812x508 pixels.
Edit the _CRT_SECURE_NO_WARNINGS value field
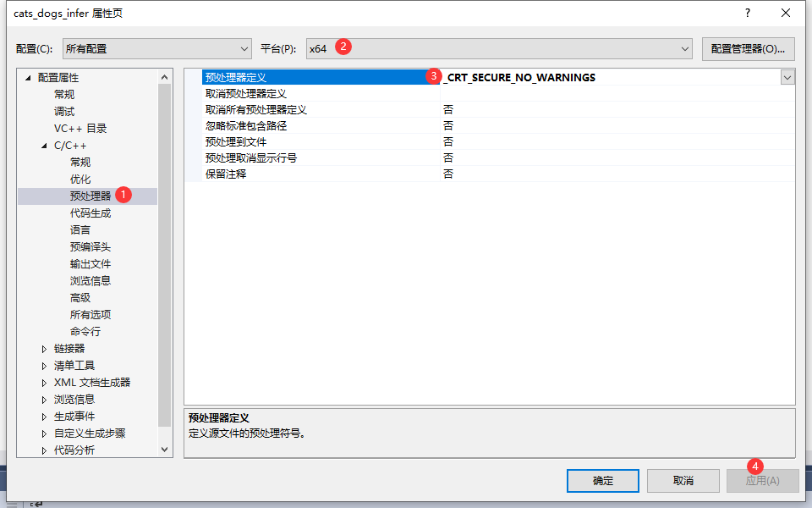pyautogui.click(x=610, y=77)
